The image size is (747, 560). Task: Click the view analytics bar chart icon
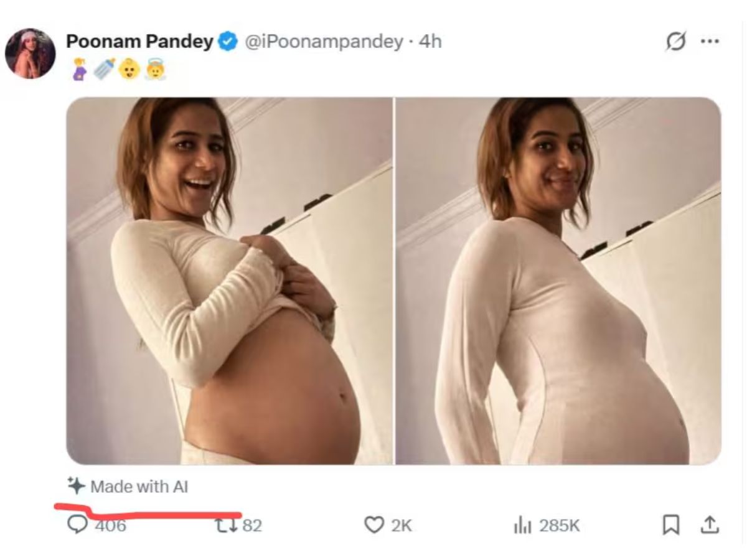coord(522,526)
